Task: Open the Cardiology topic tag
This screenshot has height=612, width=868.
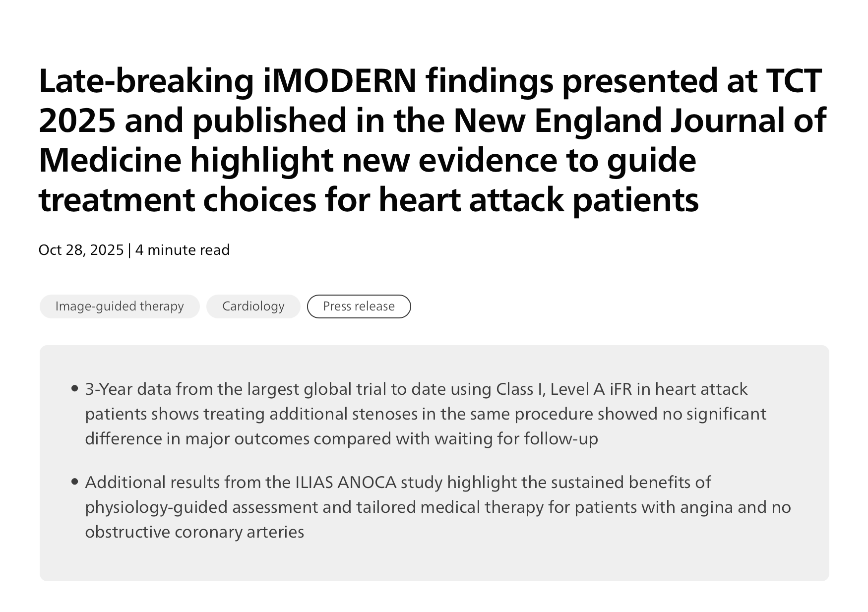Action: pyautogui.click(x=253, y=306)
